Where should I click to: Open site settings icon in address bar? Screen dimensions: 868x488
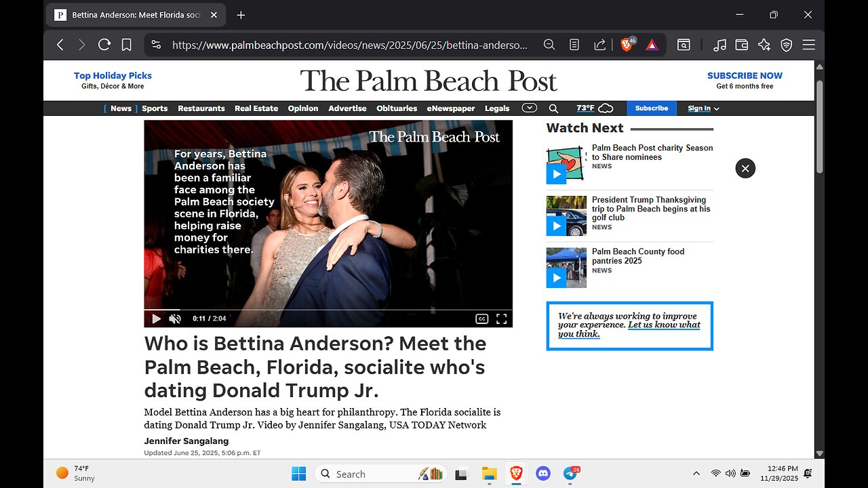pyautogui.click(x=156, y=45)
